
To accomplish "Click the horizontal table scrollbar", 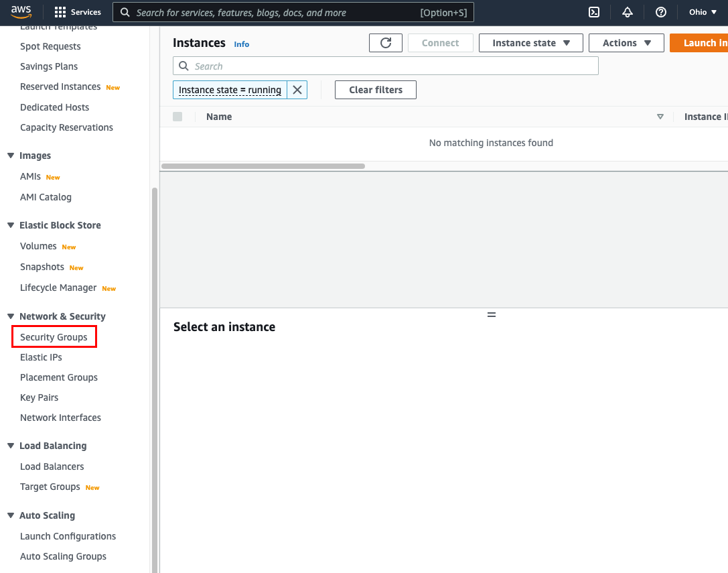I will 263,166.
